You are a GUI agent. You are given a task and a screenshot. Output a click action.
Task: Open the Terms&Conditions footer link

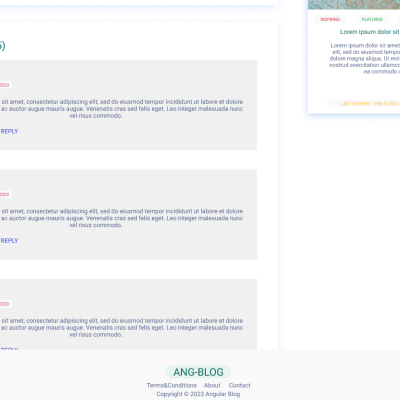pos(172,385)
